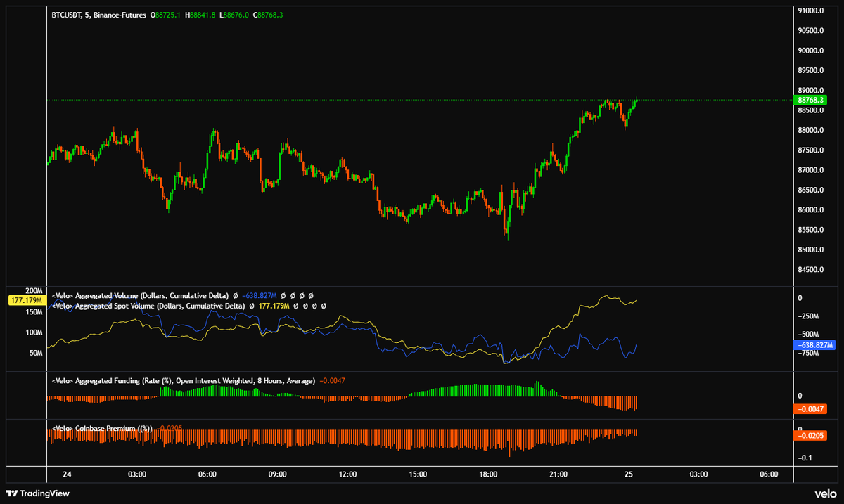This screenshot has width=844, height=504.
Task: Click the 15:00 time axis label
Action: pos(418,474)
